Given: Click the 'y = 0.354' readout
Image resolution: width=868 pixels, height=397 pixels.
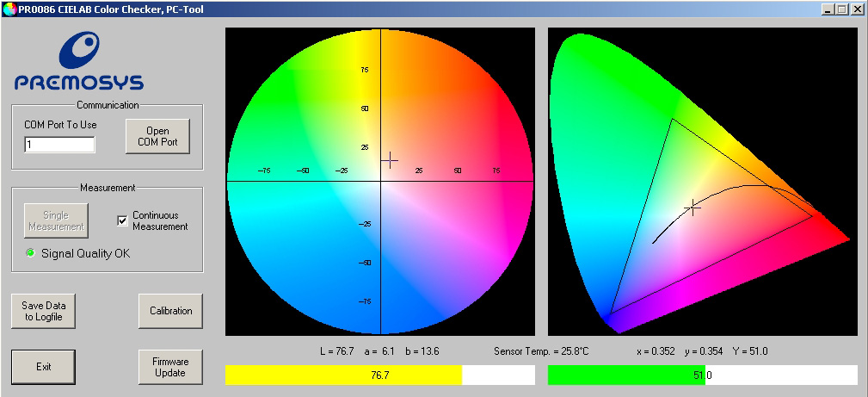Looking at the screenshot, I should tap(704, 351).
